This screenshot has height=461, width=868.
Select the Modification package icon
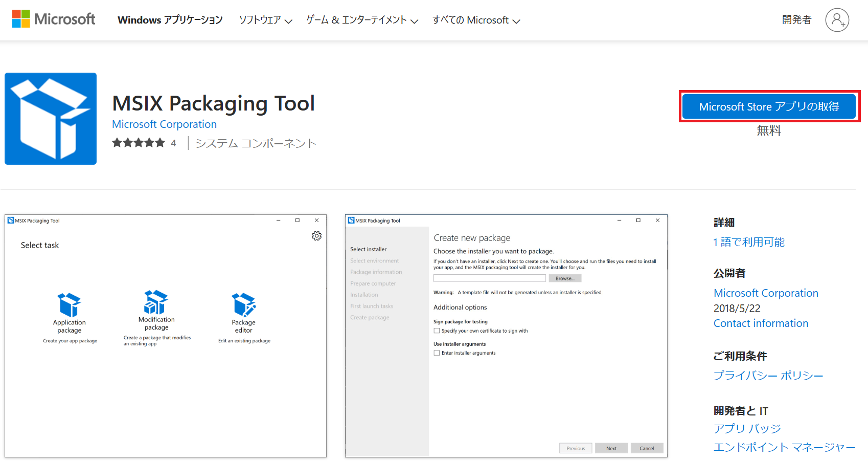tap(156, 302)
